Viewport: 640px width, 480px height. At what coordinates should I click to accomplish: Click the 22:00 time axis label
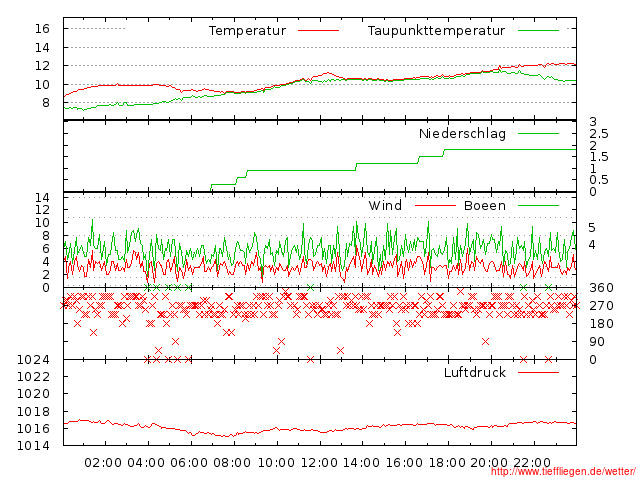[532, 463]
